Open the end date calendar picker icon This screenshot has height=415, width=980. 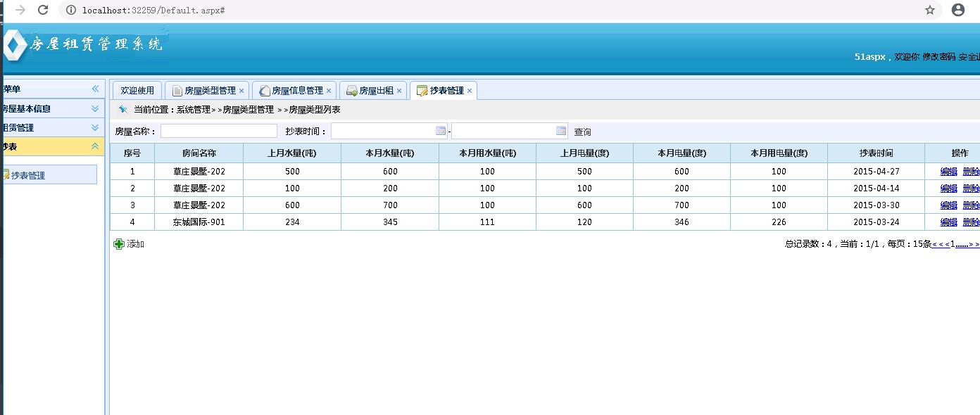pos(561,131)
